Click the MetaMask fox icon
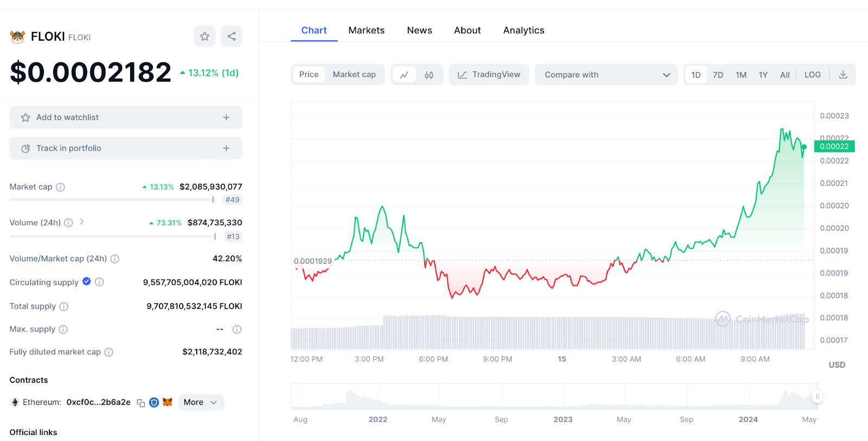This screenshot has height=441, width=868. 168,402
